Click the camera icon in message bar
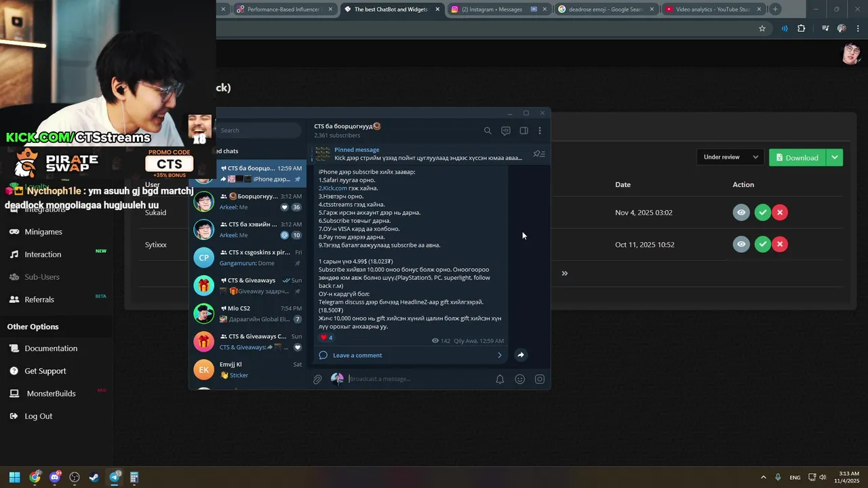 click(540, 380)
